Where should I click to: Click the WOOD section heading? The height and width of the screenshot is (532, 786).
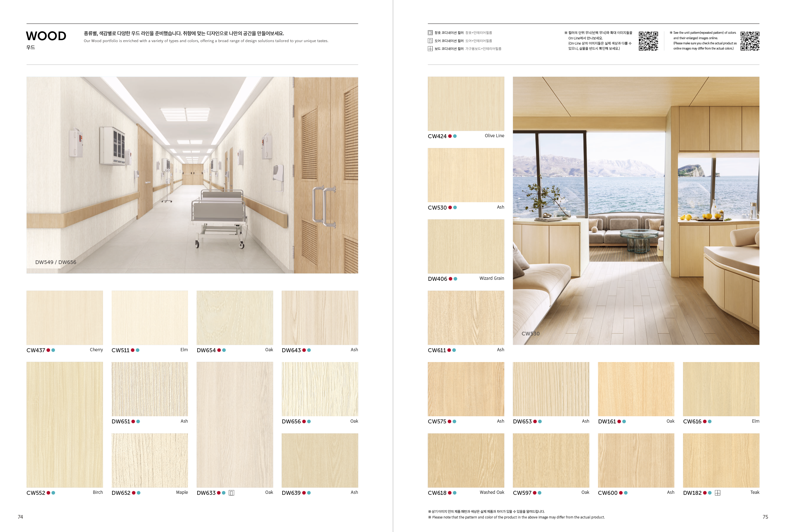(x=46, y=36)
